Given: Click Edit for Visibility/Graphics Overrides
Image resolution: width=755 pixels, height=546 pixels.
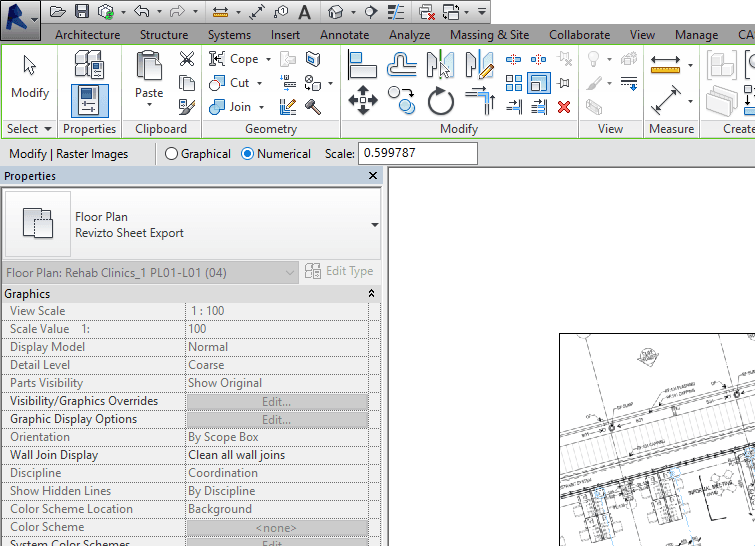Looking at the screenshot, I should coord(277,402).
